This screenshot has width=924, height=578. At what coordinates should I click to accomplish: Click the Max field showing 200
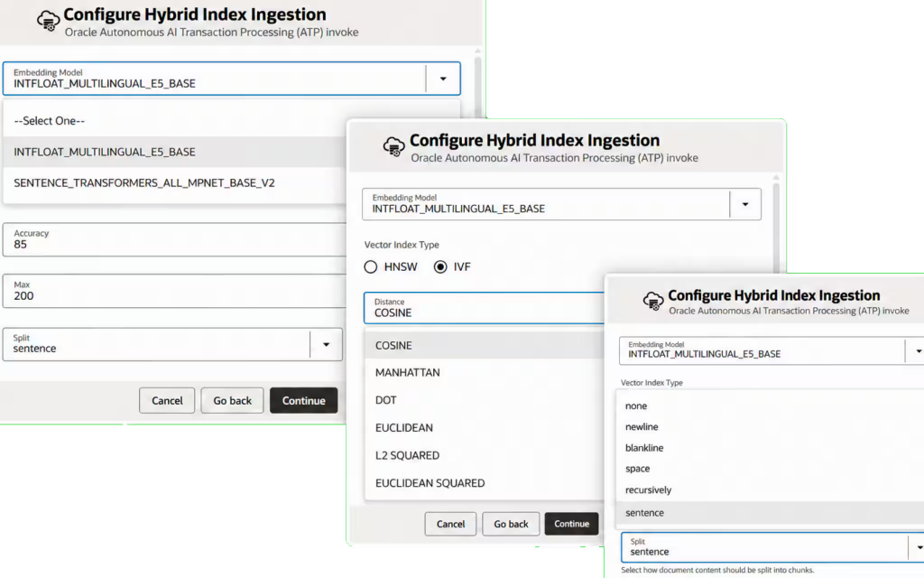click(174, 291)
